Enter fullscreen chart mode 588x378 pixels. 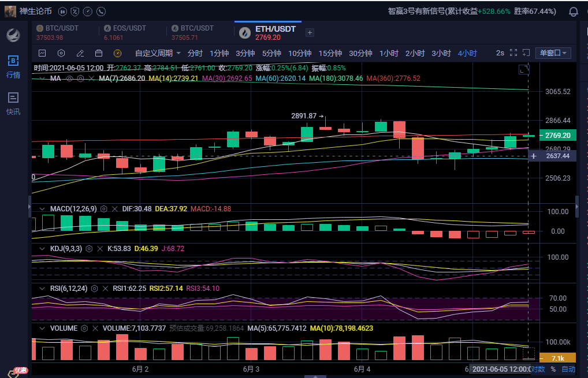pos(513,53)
